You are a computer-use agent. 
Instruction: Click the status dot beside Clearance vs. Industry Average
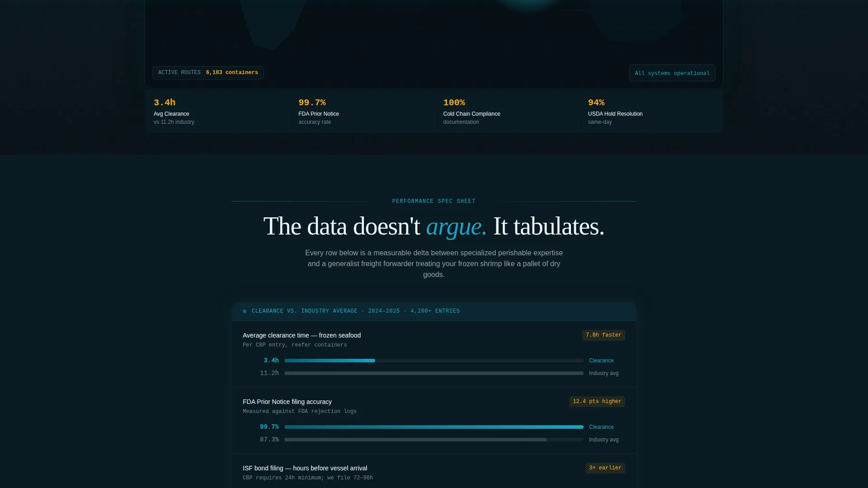coord(245,311)
